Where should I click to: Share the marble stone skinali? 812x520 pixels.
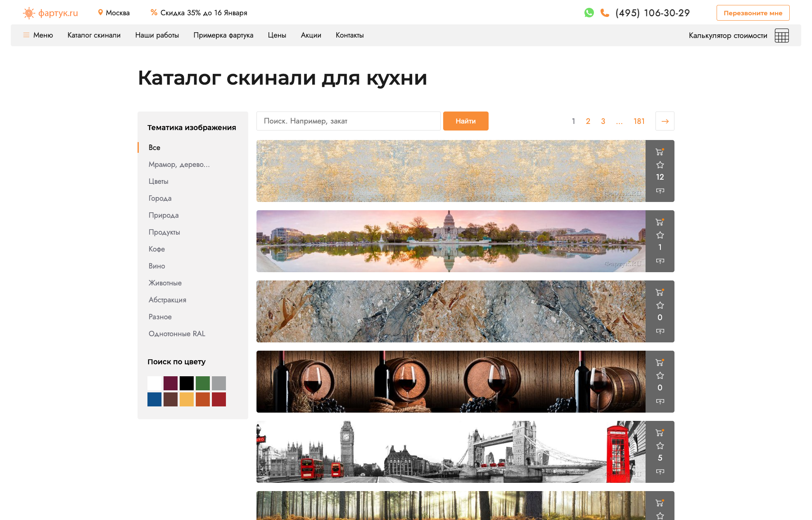point(660,331)
